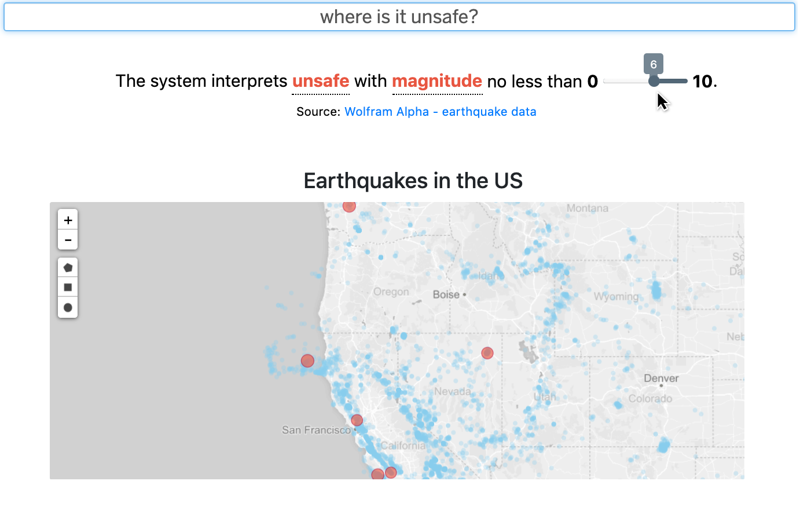Click the red marker off the northern California coast
This screenshot has height=532, width=800.
click(x=307, y=361)
